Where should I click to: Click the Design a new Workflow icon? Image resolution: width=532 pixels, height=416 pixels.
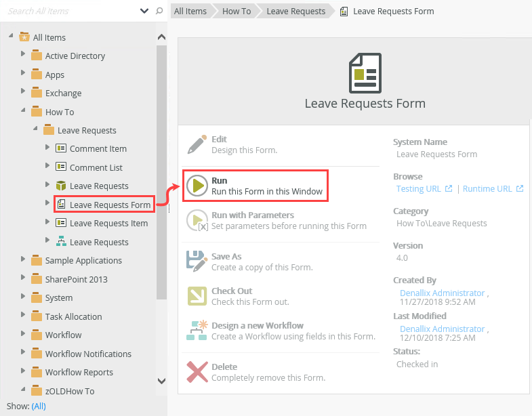[197, 330]
